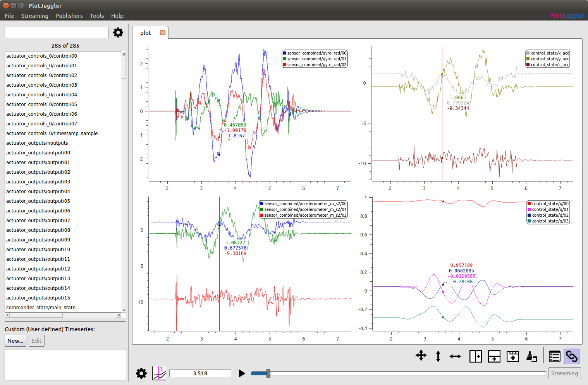Click the horizontal zoom-to-fit arrow icon
The height and width of the screenshot is (385, 588).
pyautogui.click(x=455, y=356)
